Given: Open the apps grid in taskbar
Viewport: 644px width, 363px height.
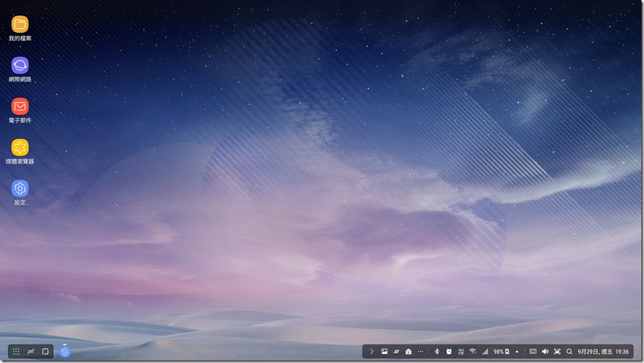Looking at the screenshot, I should [x=16, y=351].
